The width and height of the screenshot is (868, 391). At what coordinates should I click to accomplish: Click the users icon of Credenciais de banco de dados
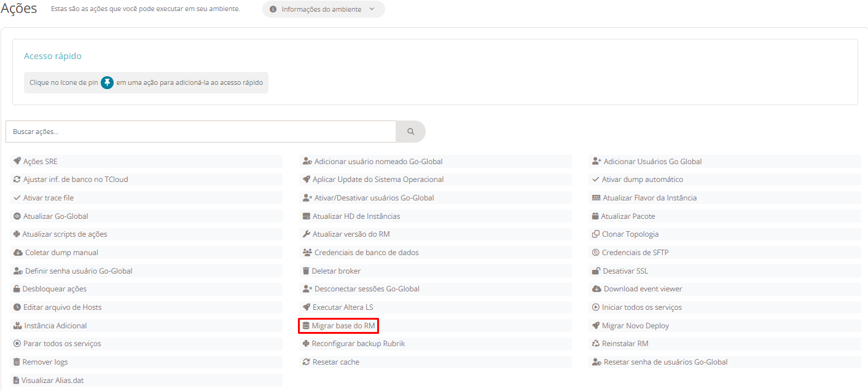307,253
